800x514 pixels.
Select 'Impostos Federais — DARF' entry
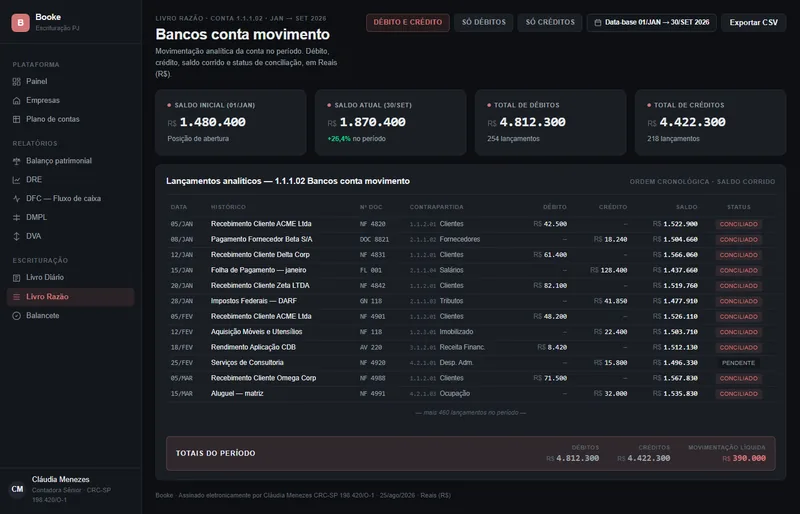(x=254, y=301)
